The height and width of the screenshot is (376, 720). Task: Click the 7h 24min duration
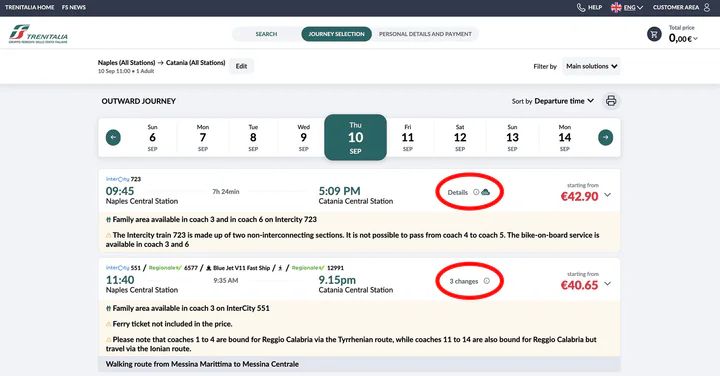[x=225, y=191]
